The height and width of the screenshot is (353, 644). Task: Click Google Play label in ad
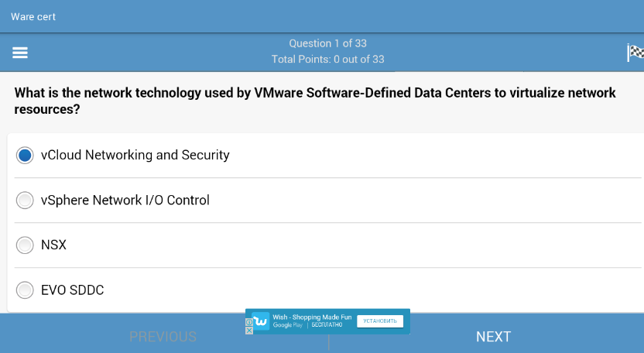[288, 325]
